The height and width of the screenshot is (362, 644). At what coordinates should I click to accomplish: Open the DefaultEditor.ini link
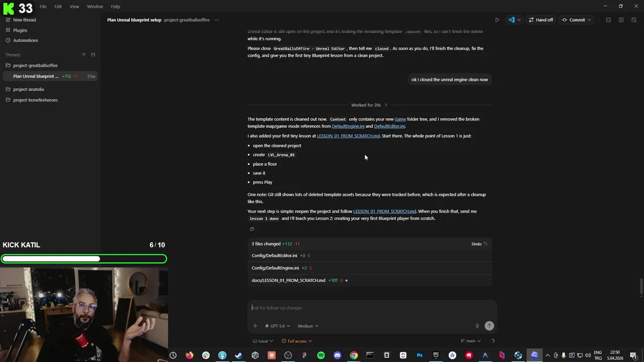[x=389, y=126]
